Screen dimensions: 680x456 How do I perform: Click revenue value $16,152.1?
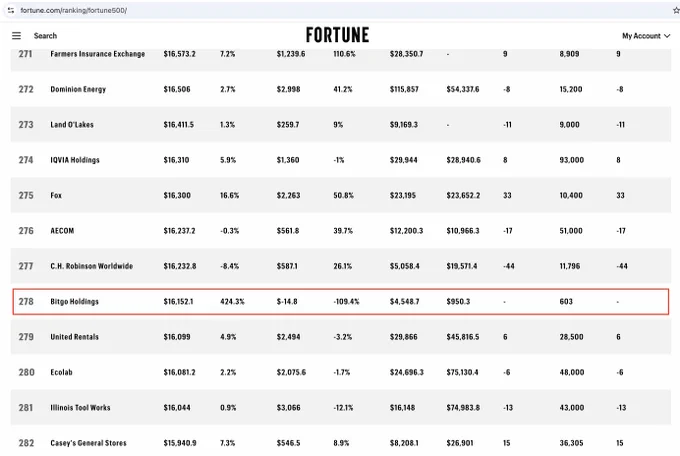178,302
